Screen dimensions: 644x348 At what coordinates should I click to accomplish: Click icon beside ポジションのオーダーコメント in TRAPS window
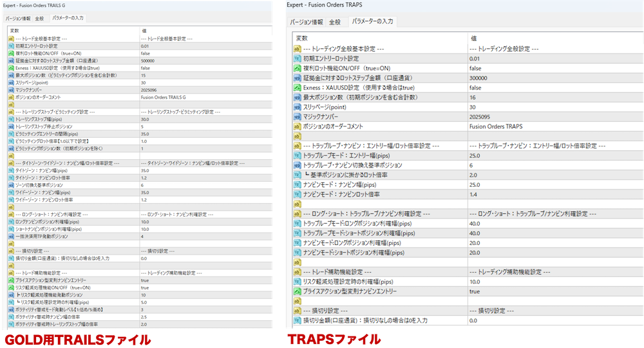point(299,126)
